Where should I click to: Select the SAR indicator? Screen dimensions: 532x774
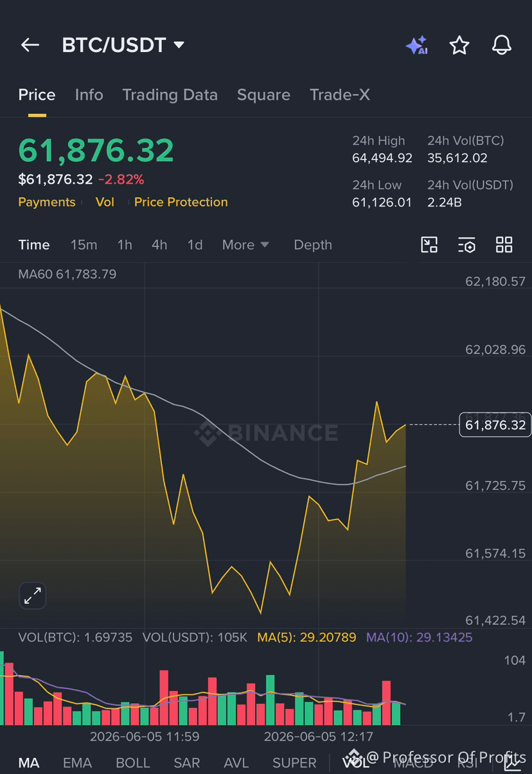(187, 763)
